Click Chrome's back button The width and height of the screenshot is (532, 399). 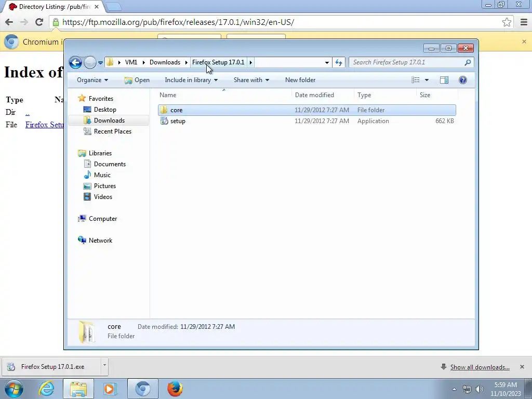pos(9,22)
